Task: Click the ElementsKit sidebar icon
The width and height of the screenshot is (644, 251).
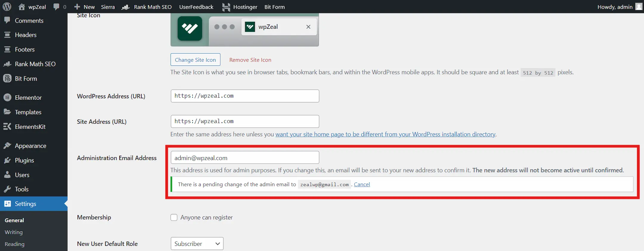Action: pos(7,127)
